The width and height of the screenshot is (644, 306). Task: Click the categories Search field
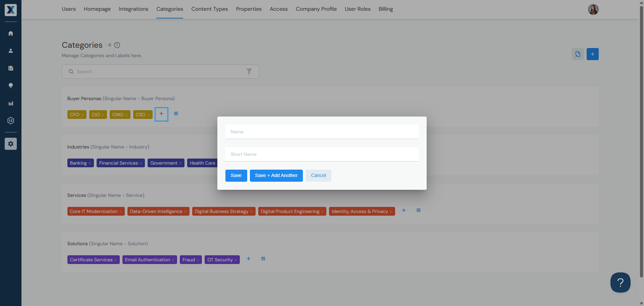coord(160,72)
